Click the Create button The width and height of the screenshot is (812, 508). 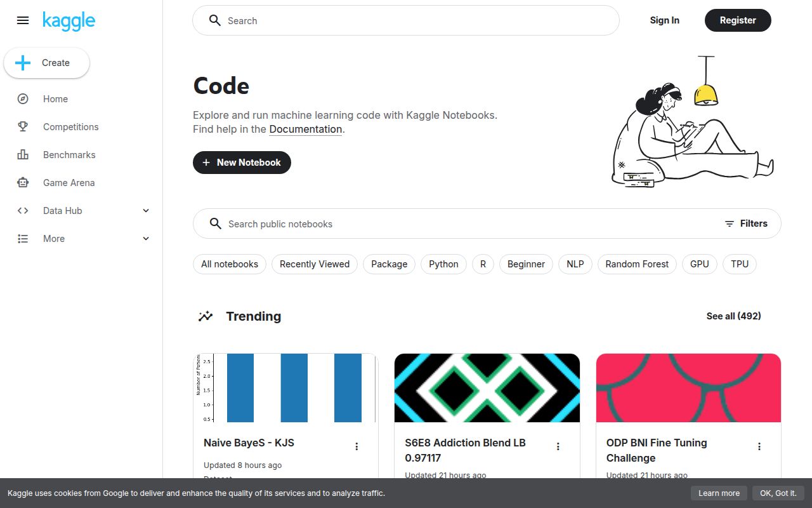47,63
